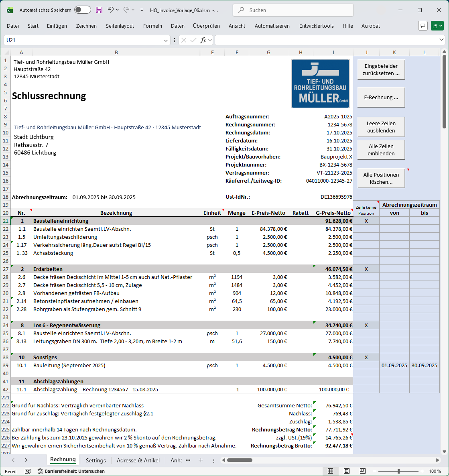Click the Save icon in the title bar
The height and width of the screenshot is (476, 449).
point(99,10)
